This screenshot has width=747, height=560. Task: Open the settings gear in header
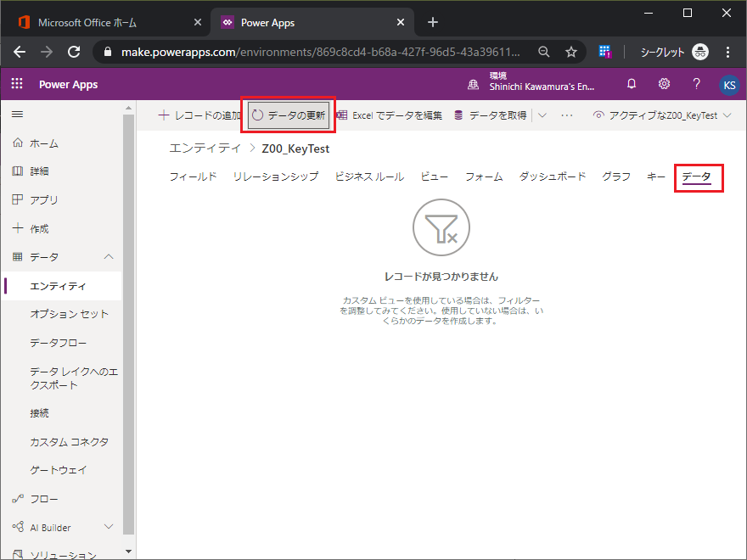pyautogui.click(x=664, y=84)
